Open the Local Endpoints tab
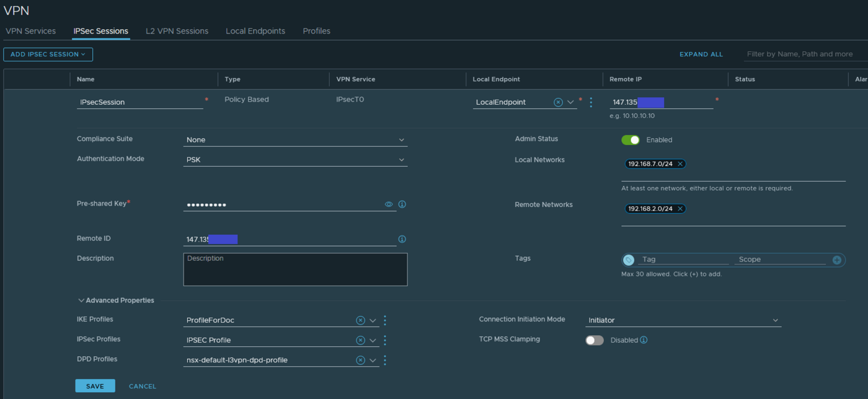 (x=255, y=31)
